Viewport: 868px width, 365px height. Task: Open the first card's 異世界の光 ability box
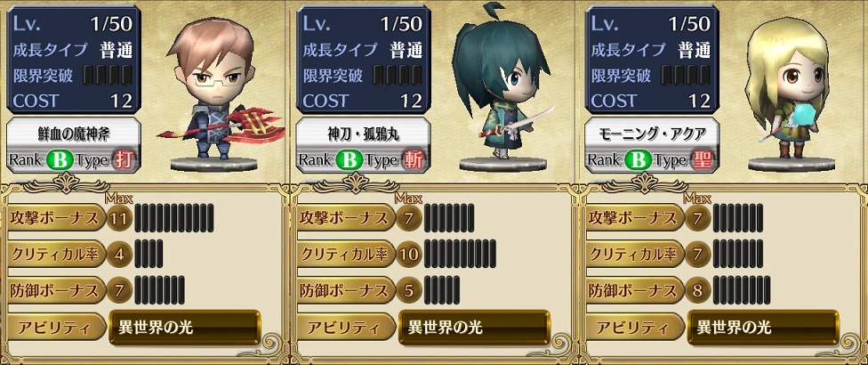185,327
